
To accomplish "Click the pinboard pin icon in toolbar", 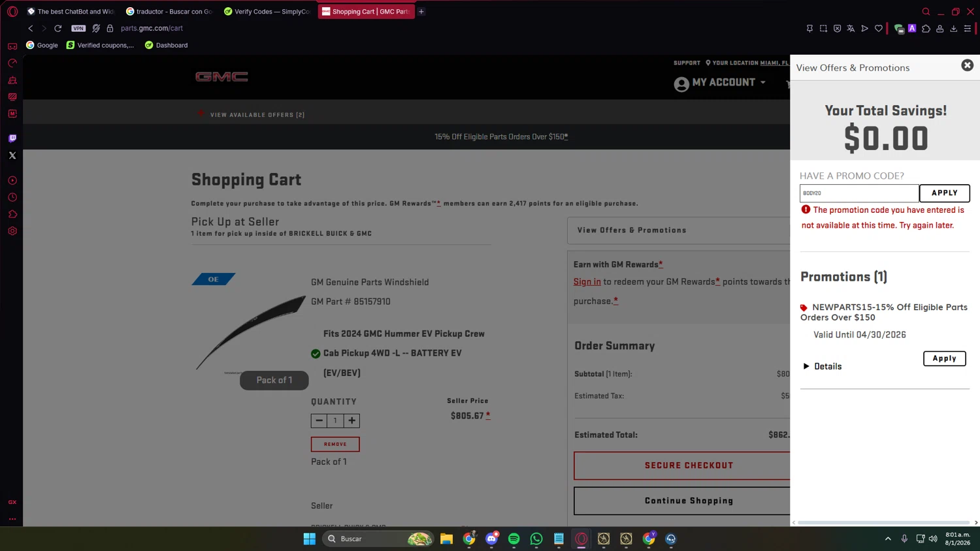I will point(809,29).
